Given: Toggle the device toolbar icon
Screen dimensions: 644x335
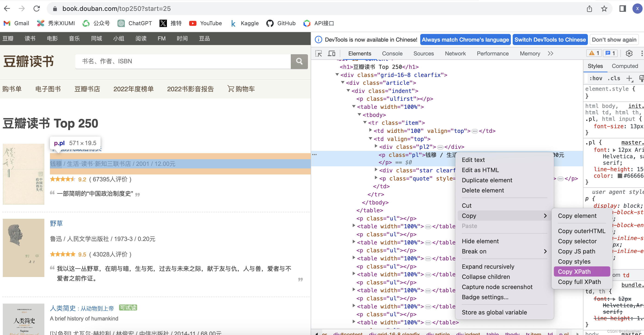Looking at the screenshot, I should [x=331, y=53].
